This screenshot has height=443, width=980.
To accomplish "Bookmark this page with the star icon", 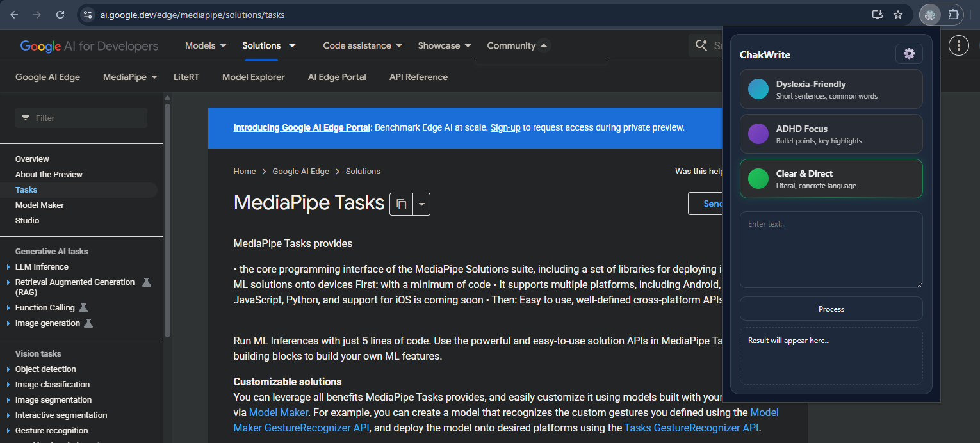I will pos(898,15).
